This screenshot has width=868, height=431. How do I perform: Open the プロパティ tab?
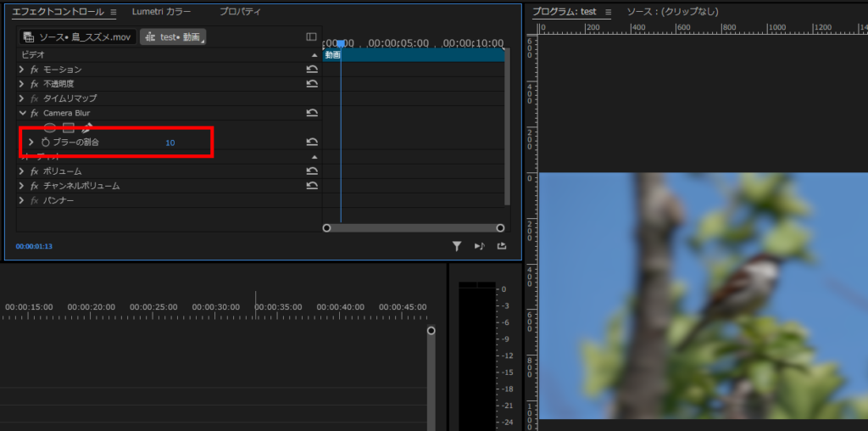(240, 12)
